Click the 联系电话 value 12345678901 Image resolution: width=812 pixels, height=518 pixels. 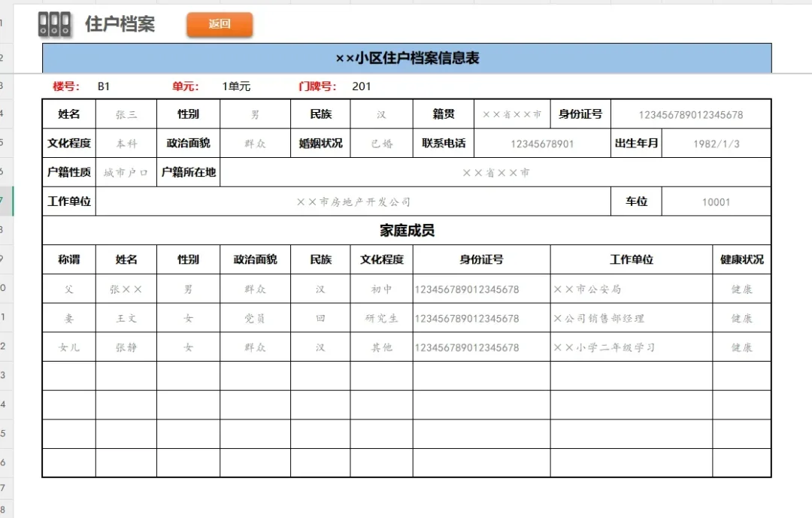(542, 144)
